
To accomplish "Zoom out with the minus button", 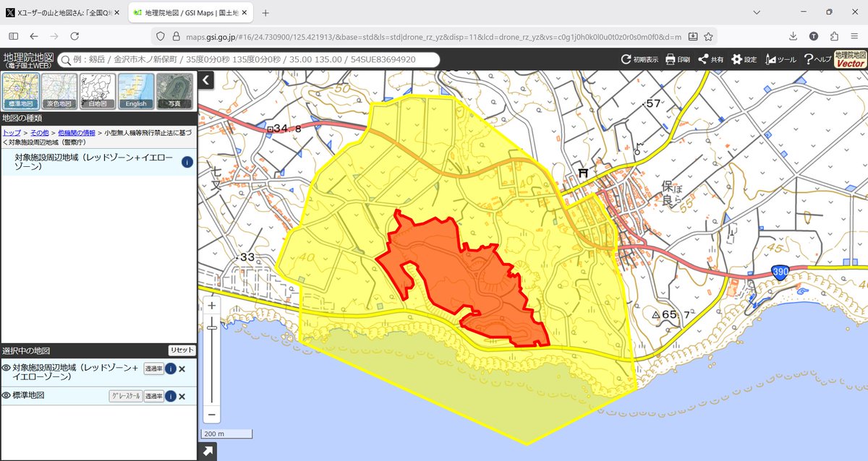I will pos(212,415).
